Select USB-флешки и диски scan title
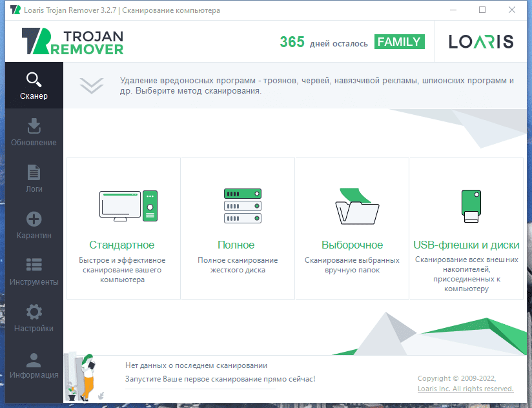 point(466,245)
